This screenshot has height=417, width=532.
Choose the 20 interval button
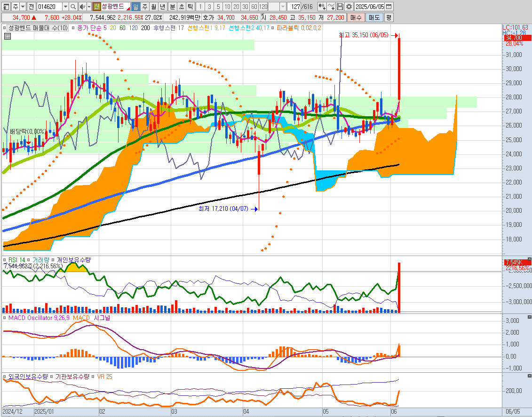236,7
